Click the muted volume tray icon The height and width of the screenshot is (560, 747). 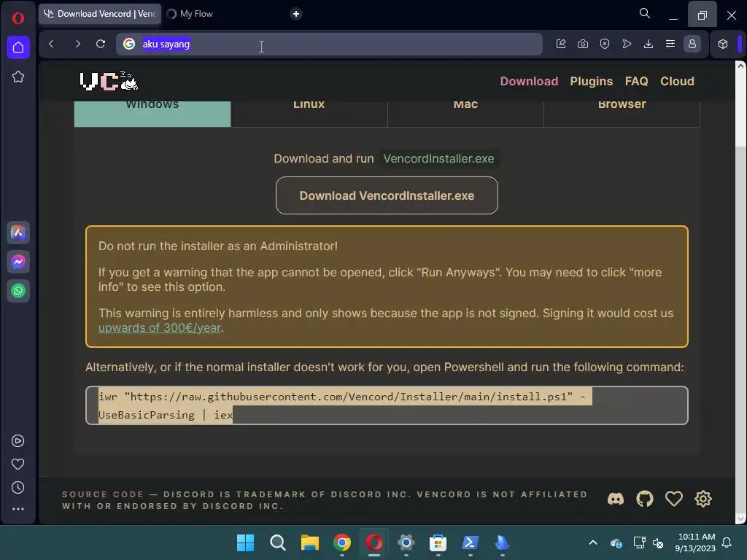point(658,542)
